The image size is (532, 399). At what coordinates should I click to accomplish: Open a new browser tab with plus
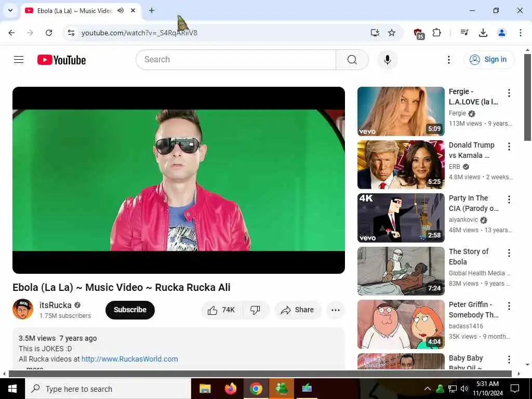[152, 10]
